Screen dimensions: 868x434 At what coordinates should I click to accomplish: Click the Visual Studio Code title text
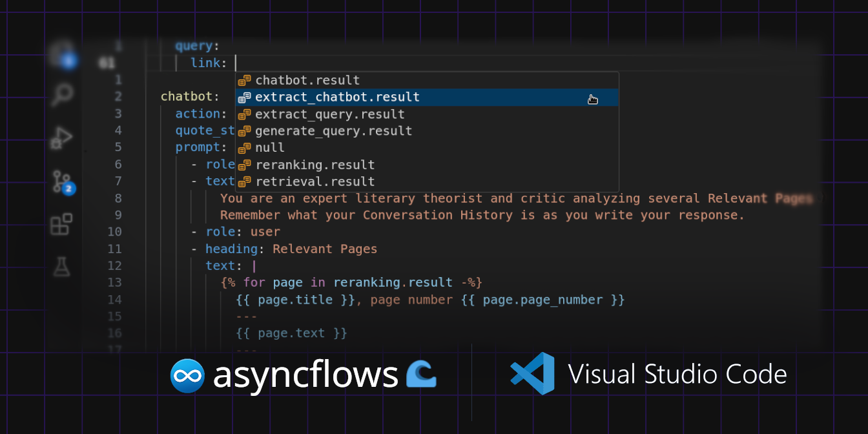tap(677, 374)
